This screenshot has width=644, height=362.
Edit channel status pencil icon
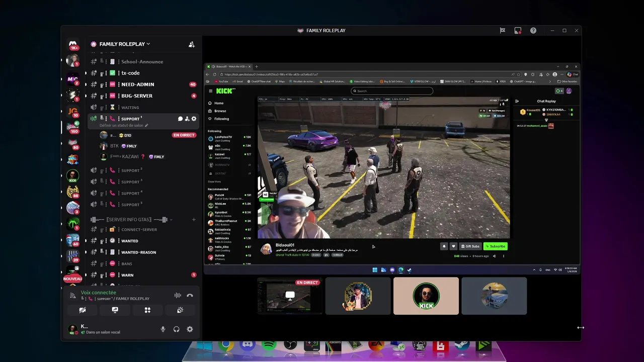coord(146,125)
